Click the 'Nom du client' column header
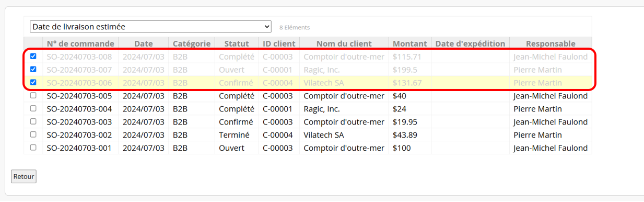 pos(344,43)
